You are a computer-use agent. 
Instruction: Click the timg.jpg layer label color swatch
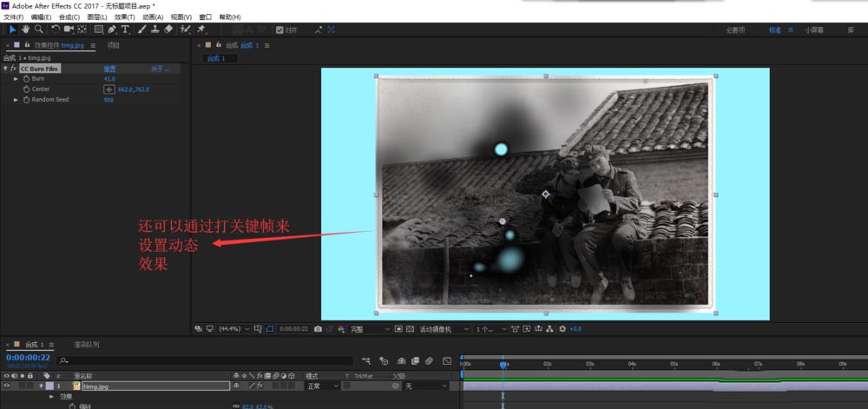tap(49, 386)
